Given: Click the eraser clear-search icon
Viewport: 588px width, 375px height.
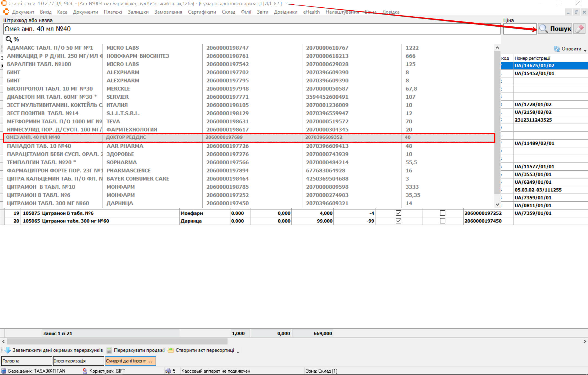Looking at the screenshot, I should click(579, 29).
